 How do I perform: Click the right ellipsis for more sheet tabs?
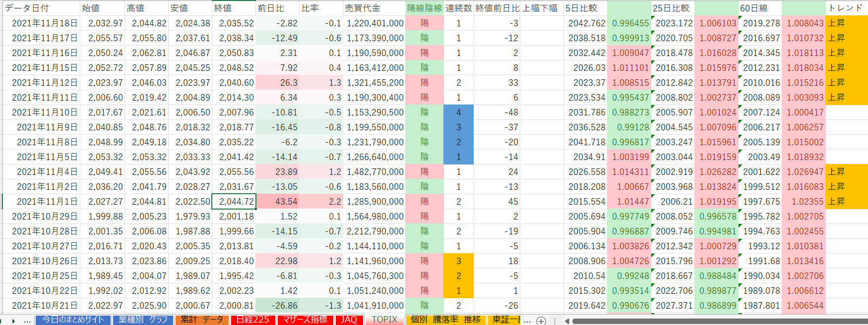tap(527, 321)
